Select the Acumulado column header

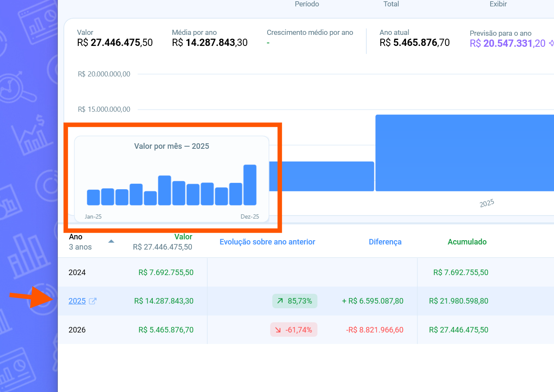467,242
